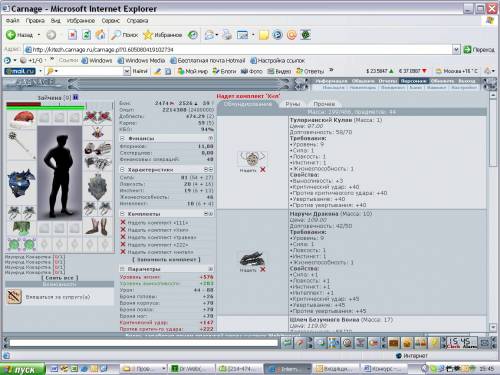Screen dimensions: 500x375
Task: Click the Mail envelope toolbar icon
Action: pyautogui.click(x=209, y=35)
